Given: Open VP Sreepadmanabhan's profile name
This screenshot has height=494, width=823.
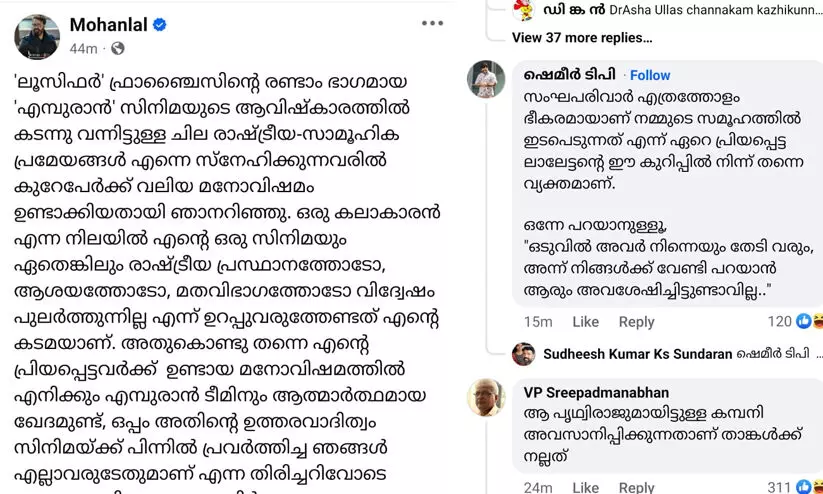Looking at the screenshot, I should coord(596,393).
